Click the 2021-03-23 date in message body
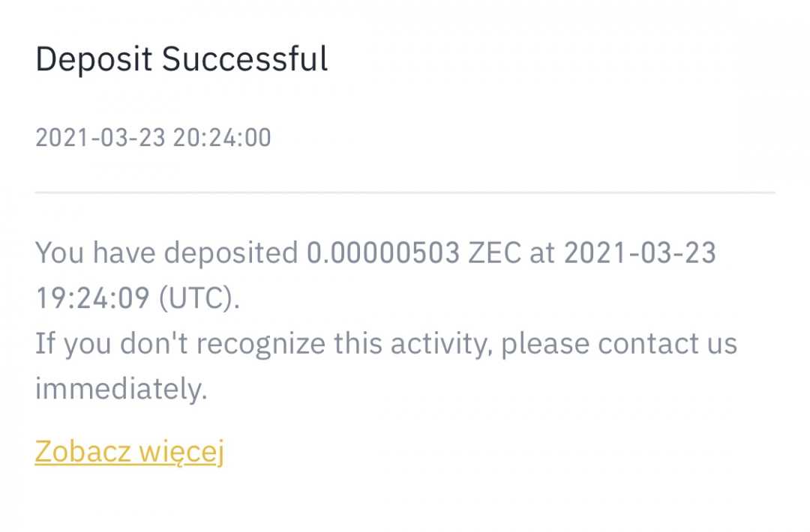This screenshot has width=810, height=532. click(x=640, y=253)
